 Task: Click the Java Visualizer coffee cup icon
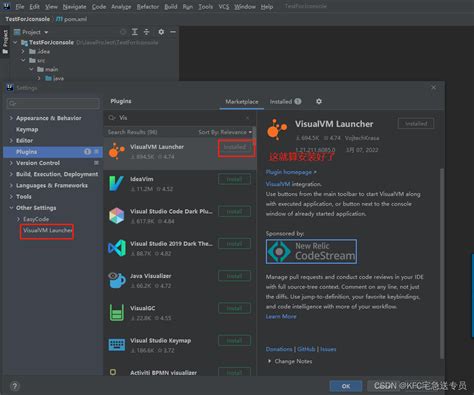pos(116,280)
